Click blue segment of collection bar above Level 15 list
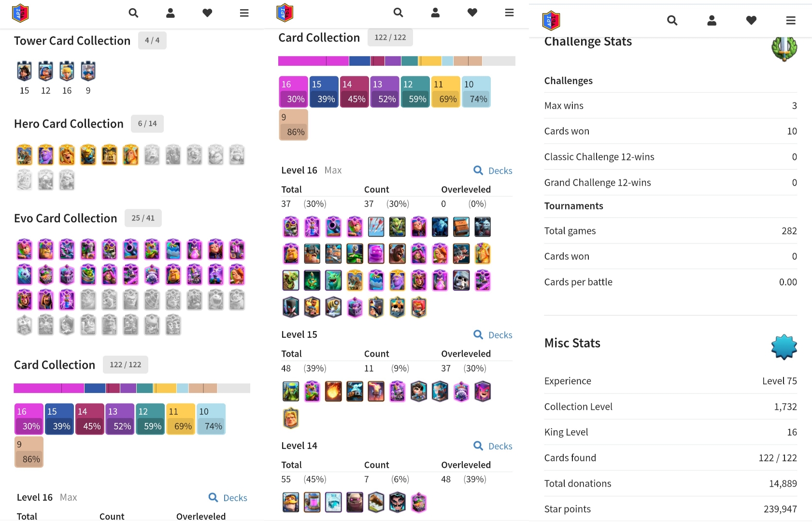The width and height of the screenshot is (812, 522). 359,61
